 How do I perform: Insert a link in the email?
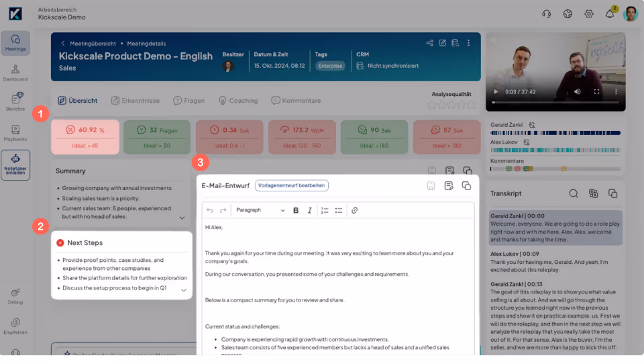tap(354, 210)
